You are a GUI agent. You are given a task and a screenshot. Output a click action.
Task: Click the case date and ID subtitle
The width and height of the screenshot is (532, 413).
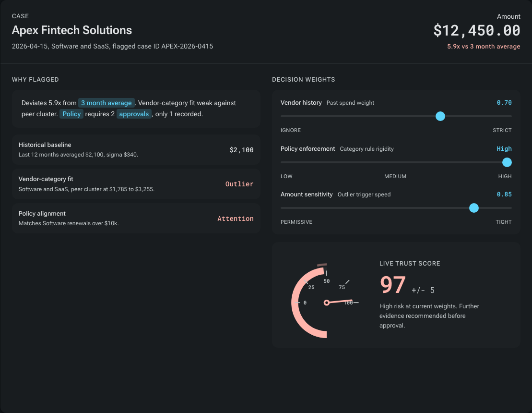pyautogui.click(x=112, y=46)
